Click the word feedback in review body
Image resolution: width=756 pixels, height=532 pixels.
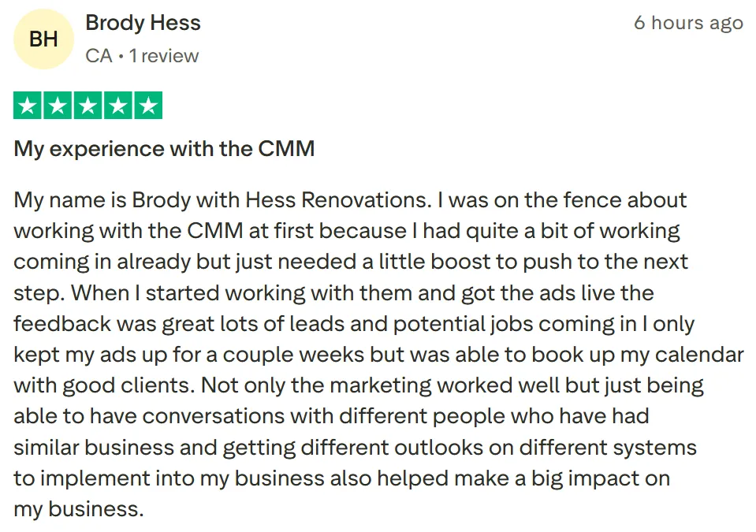[x=62, y=324]
